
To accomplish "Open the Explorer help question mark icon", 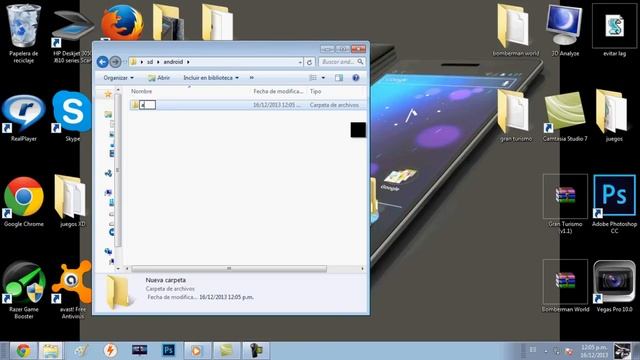I will point(356,78).
